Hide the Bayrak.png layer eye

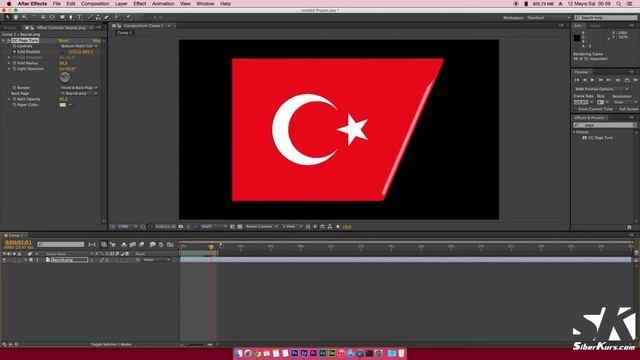(4, 260)
